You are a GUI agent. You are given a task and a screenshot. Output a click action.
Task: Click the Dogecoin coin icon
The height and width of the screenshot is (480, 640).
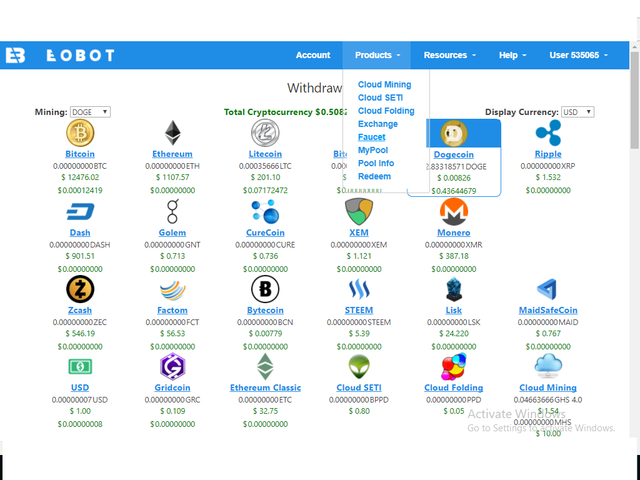pos(454,133)
